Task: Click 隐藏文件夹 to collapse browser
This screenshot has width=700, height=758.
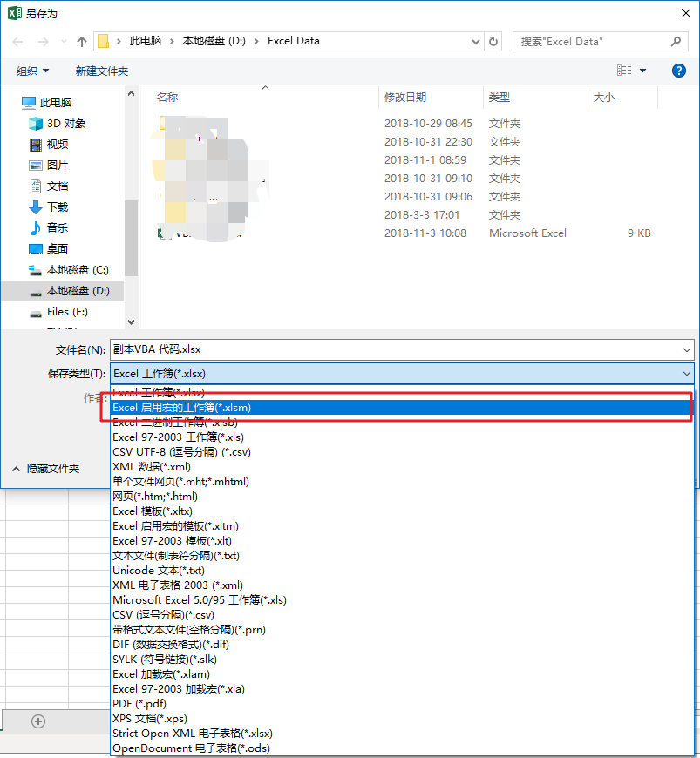Action: (x=52, y=469)
